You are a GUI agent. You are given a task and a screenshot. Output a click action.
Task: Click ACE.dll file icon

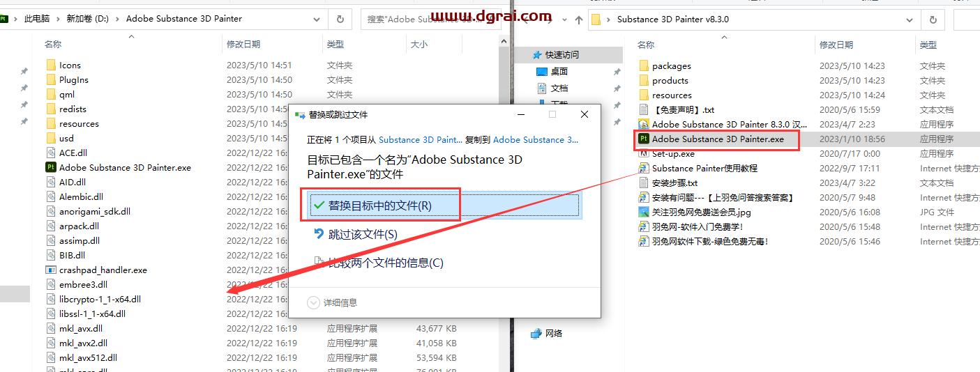[51, 153]
